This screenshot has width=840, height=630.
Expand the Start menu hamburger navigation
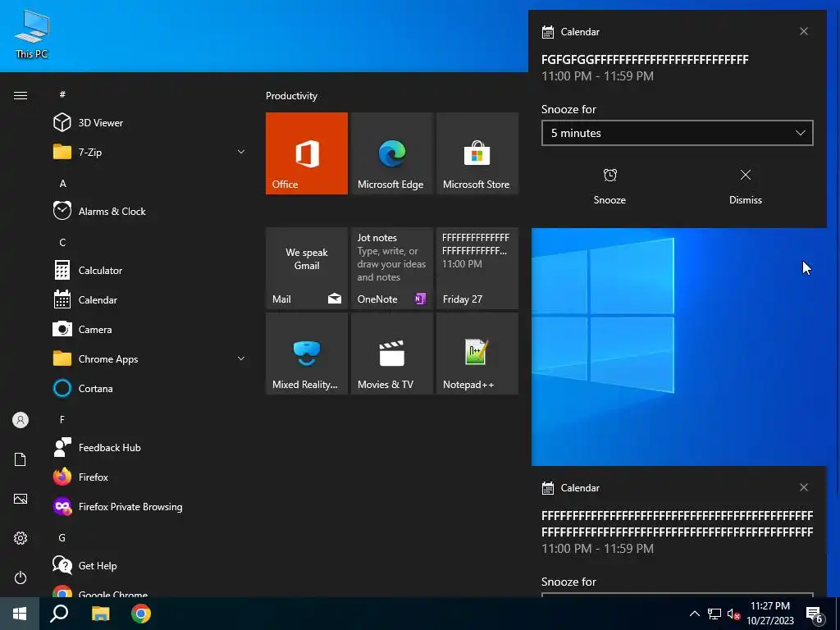tap(21, 95)
